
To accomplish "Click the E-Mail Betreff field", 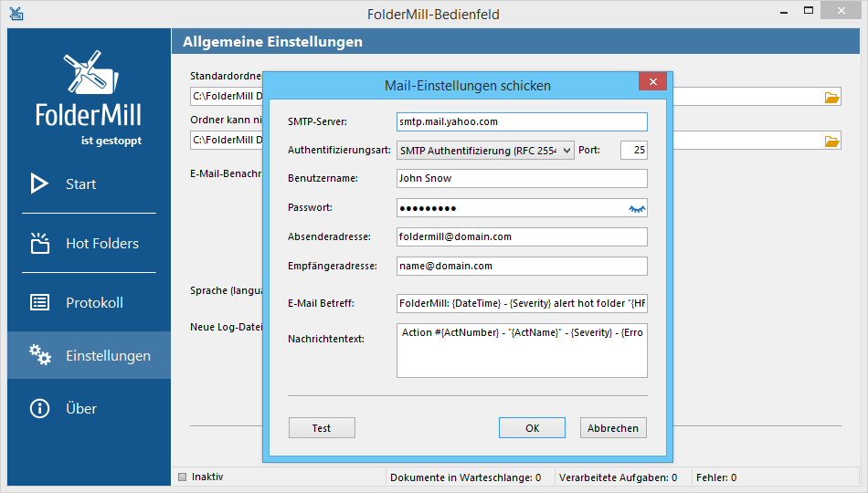I will (522, 303).
